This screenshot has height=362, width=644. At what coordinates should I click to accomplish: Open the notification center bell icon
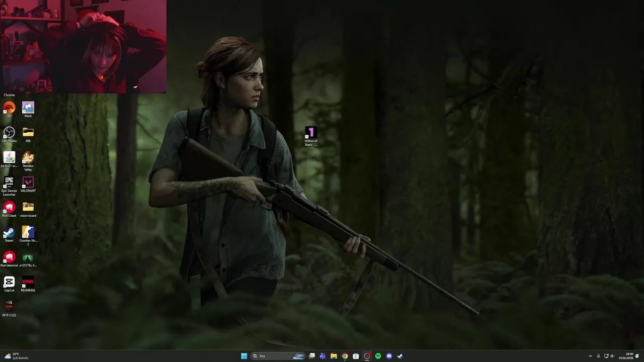[637, 356]
